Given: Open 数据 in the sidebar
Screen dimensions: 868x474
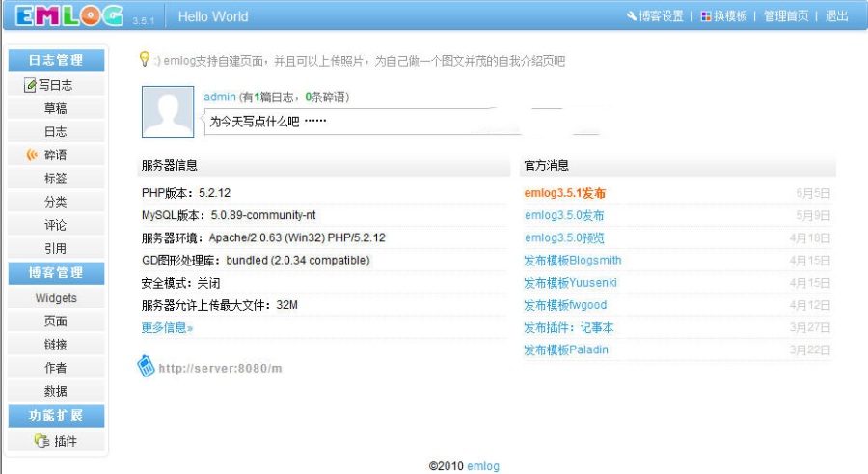Looking at the screenshot, I should [x=55, y=391].
